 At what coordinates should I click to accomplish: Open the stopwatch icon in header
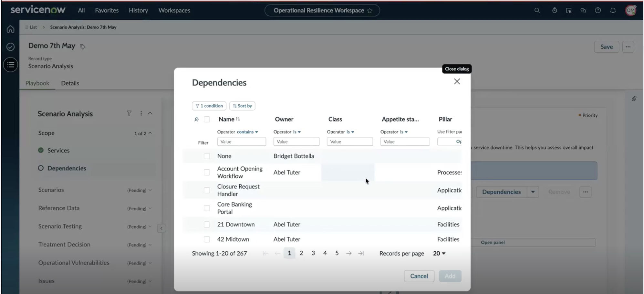click(x=555, y=10)
